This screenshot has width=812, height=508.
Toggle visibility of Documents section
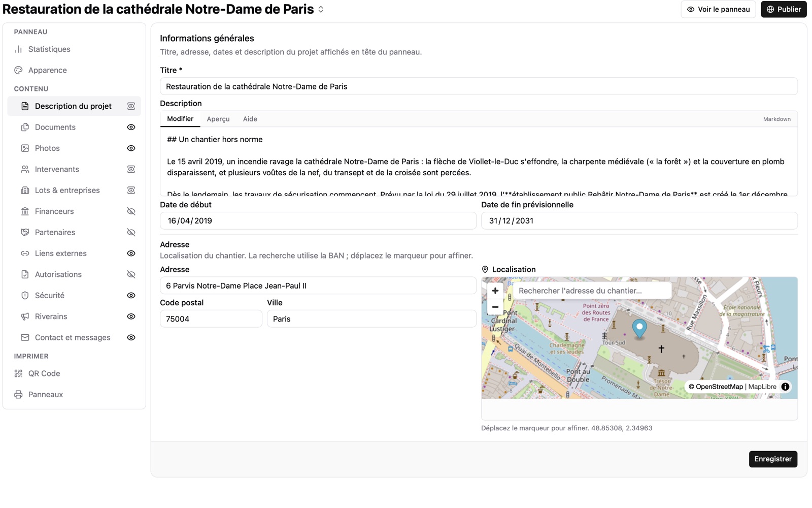[x=131, y=127]
